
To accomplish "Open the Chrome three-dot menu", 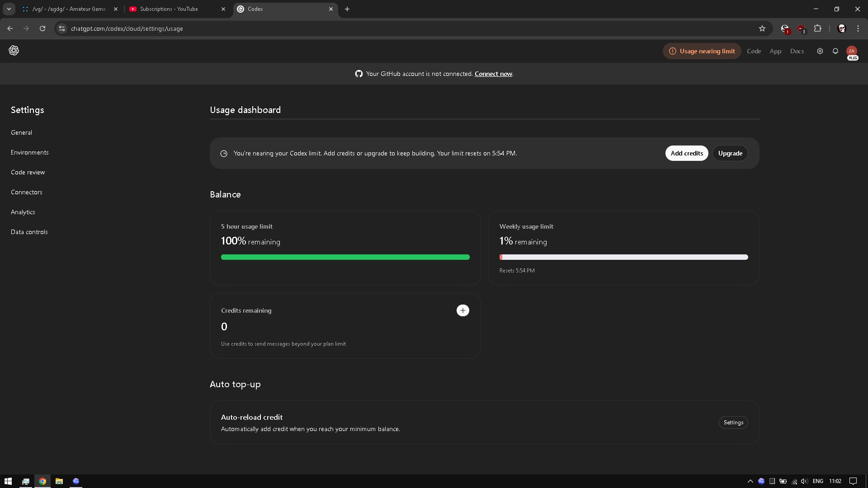I will [858, 28].
